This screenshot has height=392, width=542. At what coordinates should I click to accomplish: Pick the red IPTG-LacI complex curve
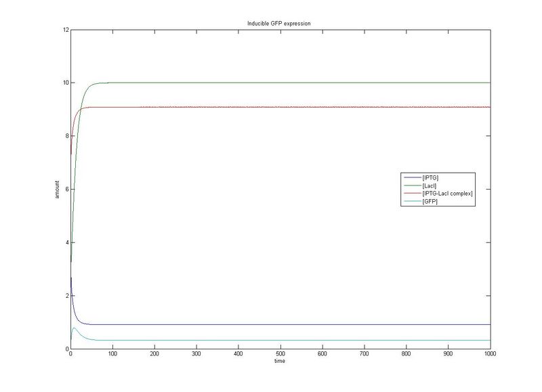[x=271, y=107]
